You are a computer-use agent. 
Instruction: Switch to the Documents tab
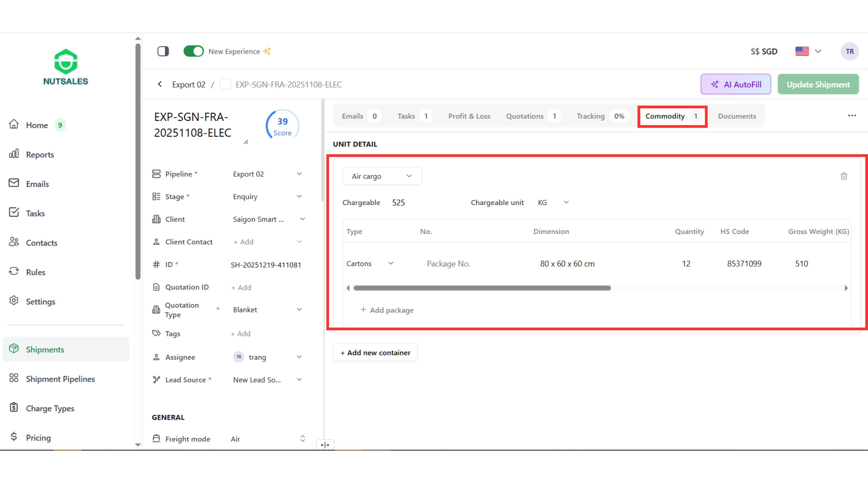(x=737, y=116)
